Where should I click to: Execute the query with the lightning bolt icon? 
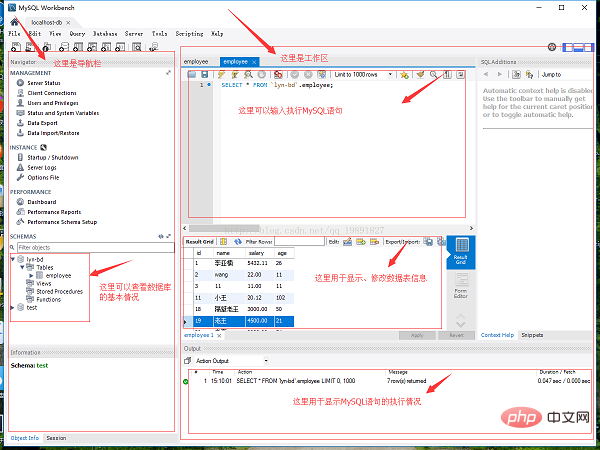221,75
